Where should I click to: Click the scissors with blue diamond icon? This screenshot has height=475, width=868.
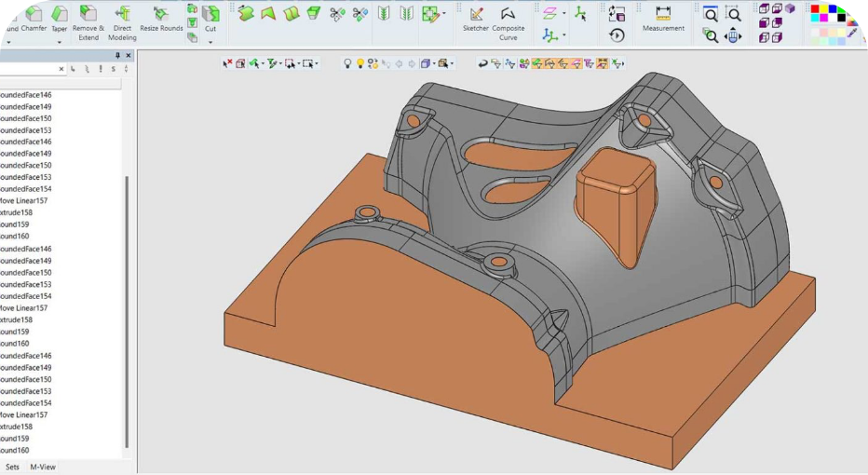point(359,13)
